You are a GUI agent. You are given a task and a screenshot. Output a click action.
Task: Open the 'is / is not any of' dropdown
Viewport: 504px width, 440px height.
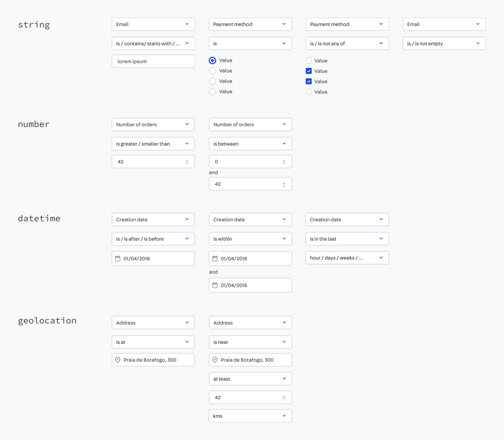[347, 43]
